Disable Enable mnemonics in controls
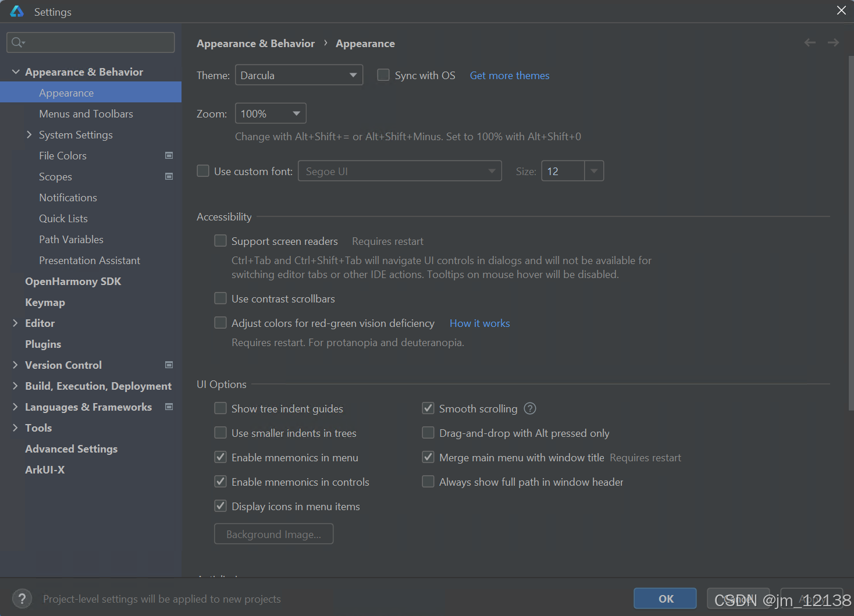The height and width of the screenshot is (616, 854). pos(220,482)
